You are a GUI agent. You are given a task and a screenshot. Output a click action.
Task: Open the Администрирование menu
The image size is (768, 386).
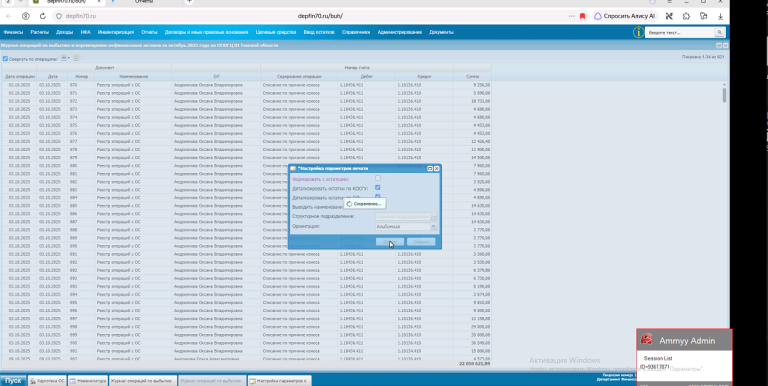pyautogui.click(x=400, y=32)
